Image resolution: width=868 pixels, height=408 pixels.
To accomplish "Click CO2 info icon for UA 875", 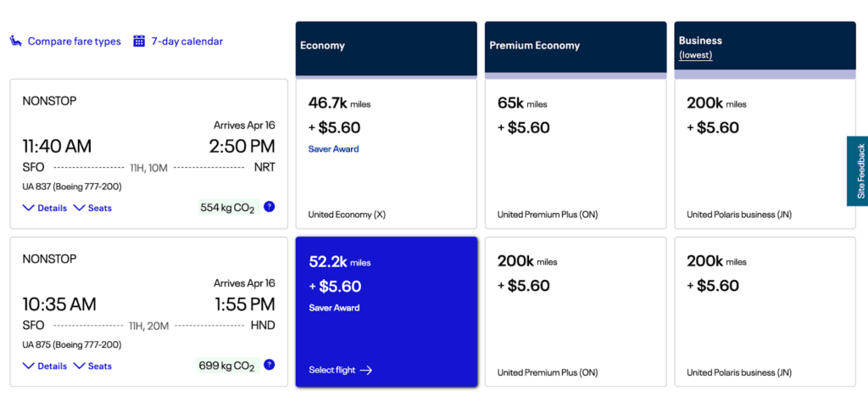I will pyautogui.click(x=269, y=365).
